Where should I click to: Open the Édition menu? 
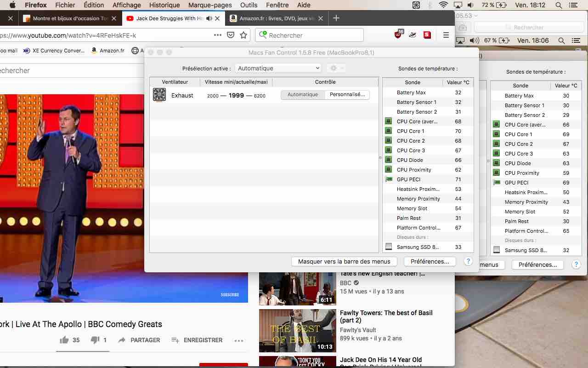coord(94,5)
